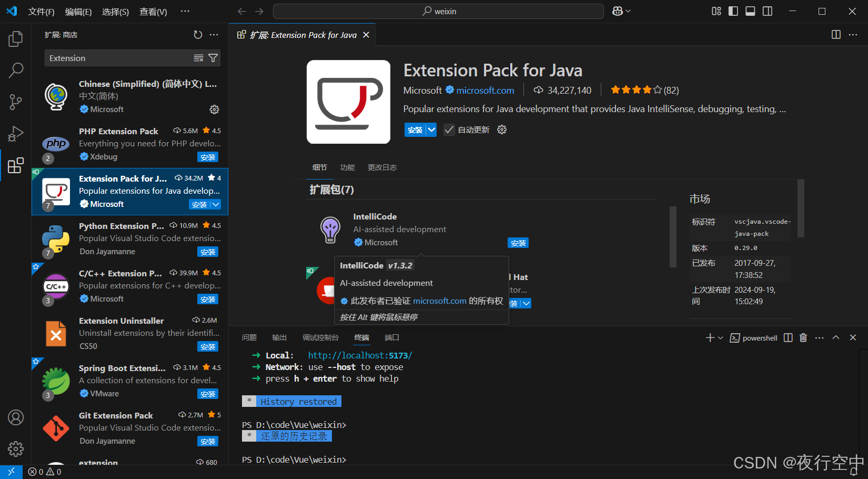This screenshot has width=868, height=479.
Task: Open the 选择(S) menu
Action: (115, 12)
